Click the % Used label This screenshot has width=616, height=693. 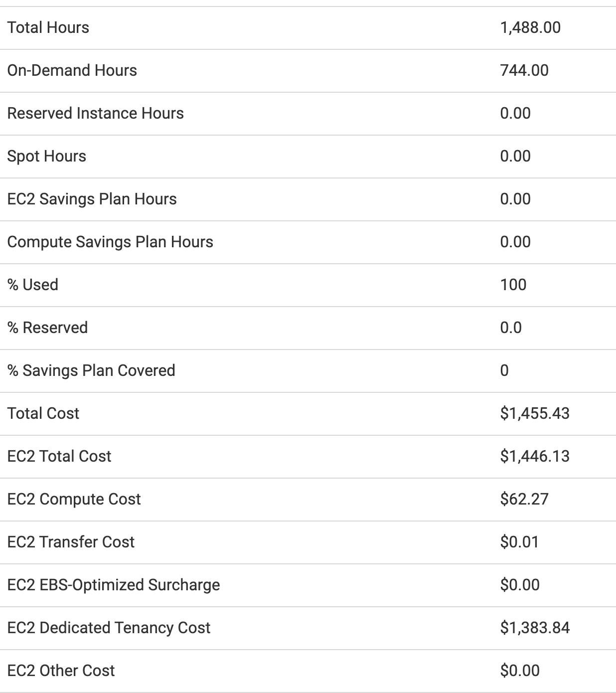[x=32, y=285]
